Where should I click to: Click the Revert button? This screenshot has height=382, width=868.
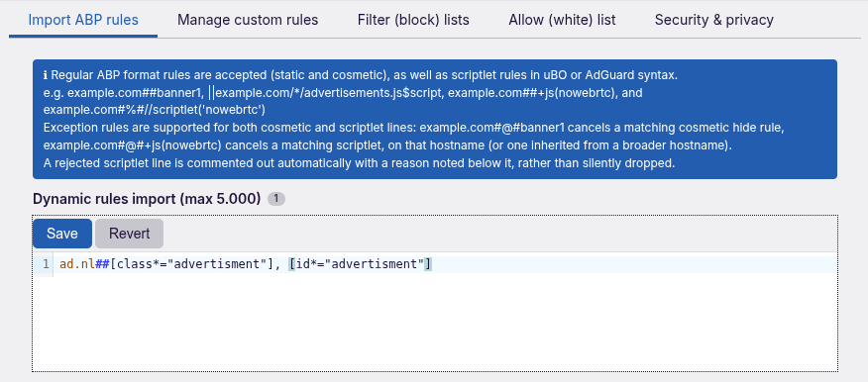point(130,234)
